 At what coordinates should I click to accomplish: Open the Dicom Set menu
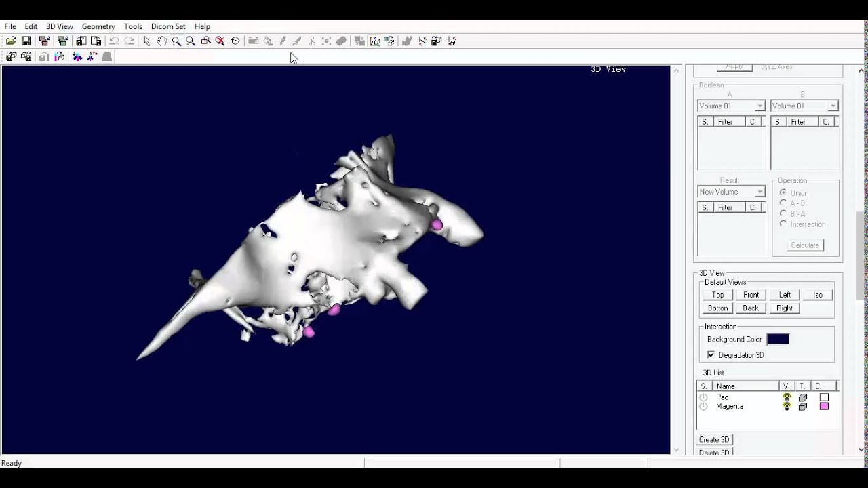[168, 26]
